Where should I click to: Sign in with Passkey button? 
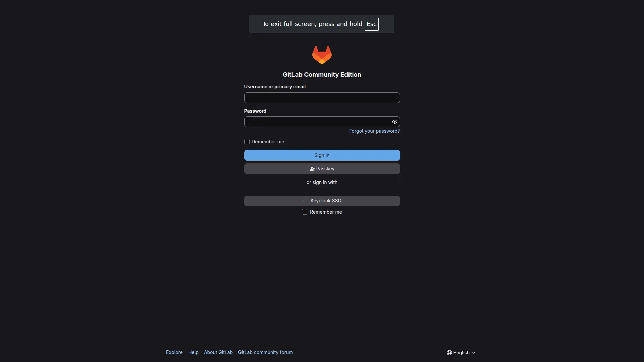pos(322,169)
